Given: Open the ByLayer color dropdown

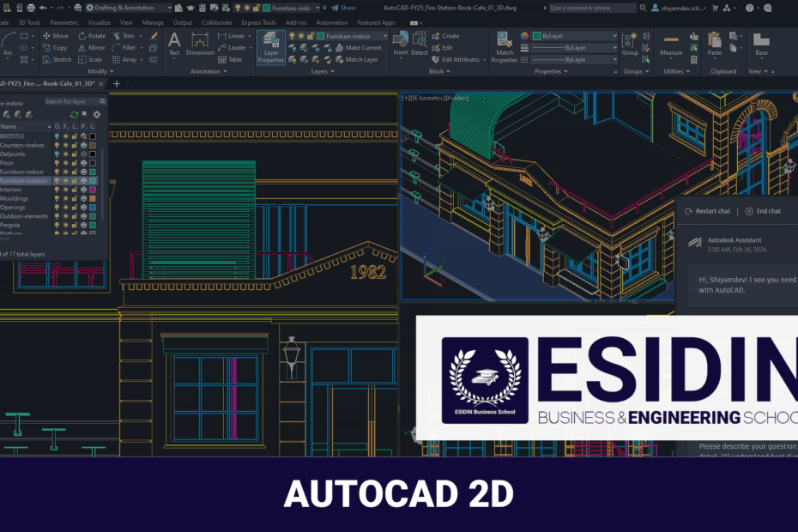Looking at the screenshot, I should pos(614,36).
